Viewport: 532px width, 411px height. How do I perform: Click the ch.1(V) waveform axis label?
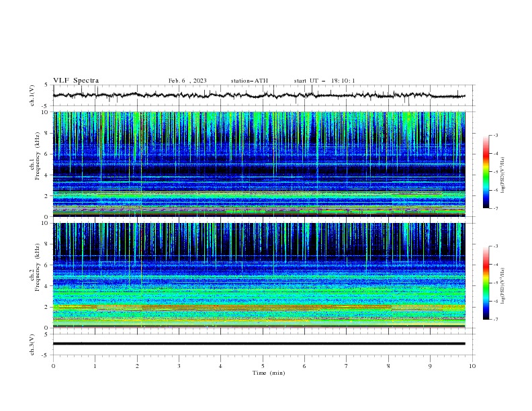(32, 95)
